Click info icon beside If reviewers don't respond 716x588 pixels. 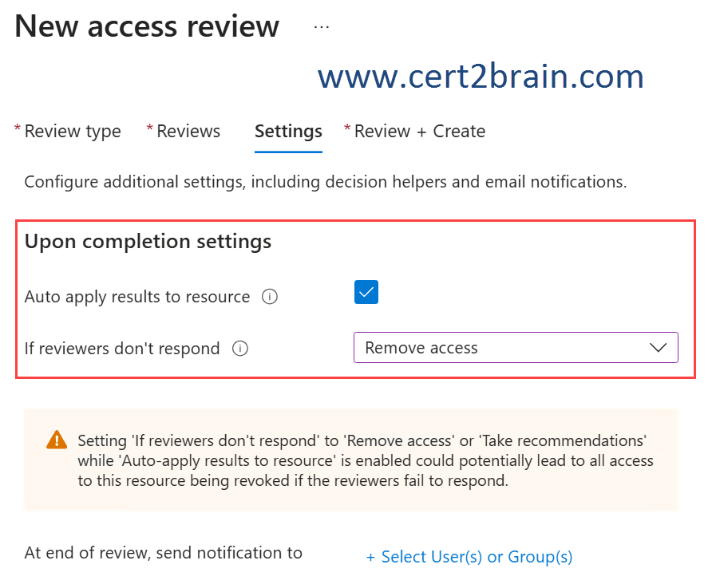click(x=239, y=349)
